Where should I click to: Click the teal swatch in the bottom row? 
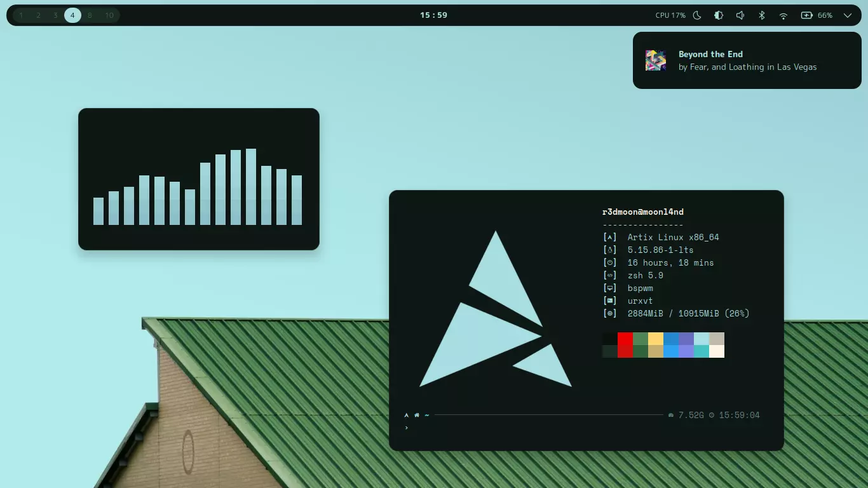coord(702,351)
